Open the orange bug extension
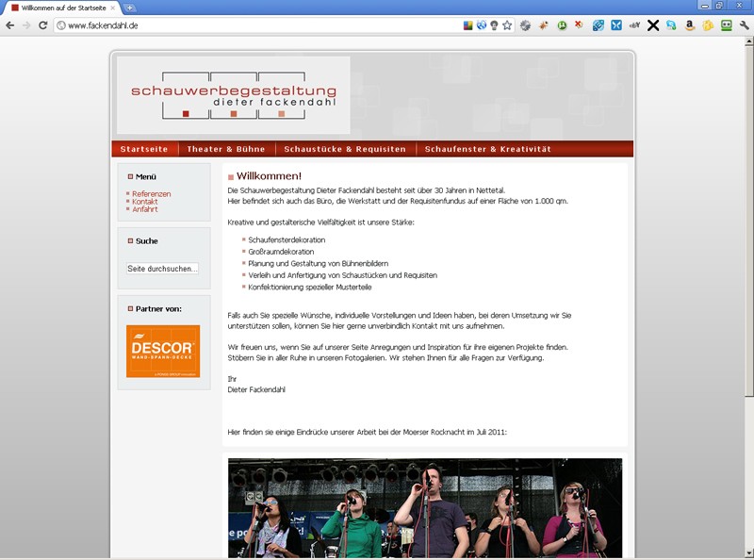Viewport: 754px width, 560px height. (544, 25)
